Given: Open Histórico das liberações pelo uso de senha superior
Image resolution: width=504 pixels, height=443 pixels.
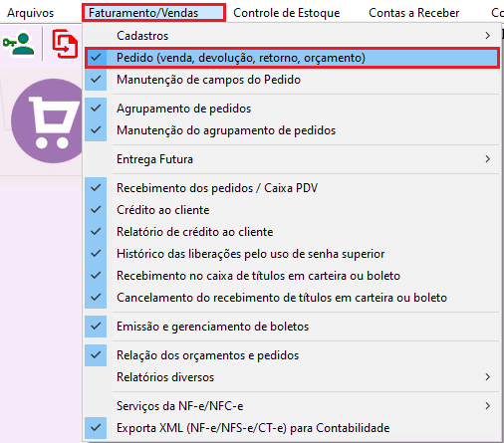Looking at the screenshot, I should (x=292, y=254).
